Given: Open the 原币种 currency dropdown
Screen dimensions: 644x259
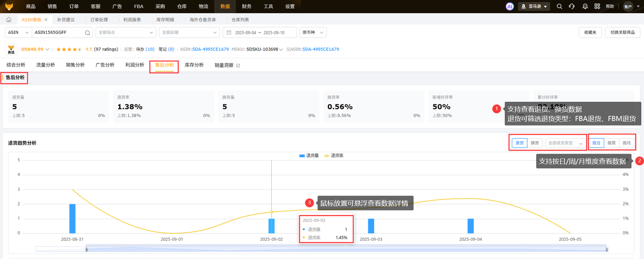Looking at the screenshot, I should (313, 32).
